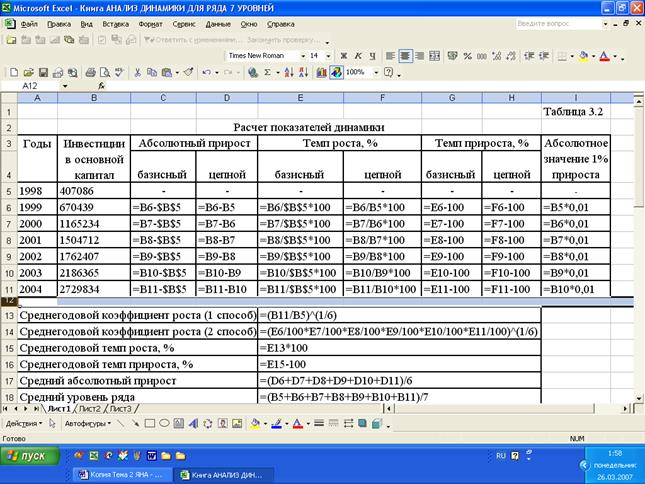Image resolution: width=645 pixels, height=484 pixels.
Task: Click Merge and Center icon
Action: point(434,56)
